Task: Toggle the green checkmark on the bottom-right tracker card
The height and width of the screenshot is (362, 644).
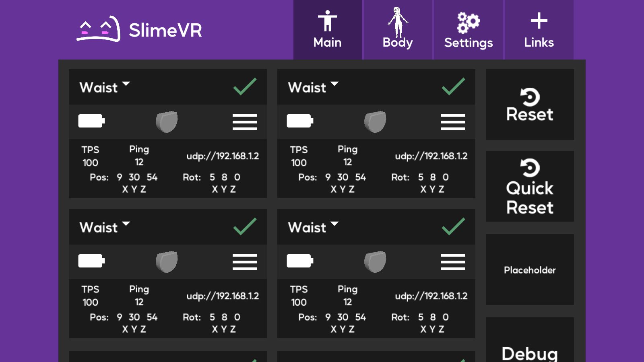Action: (x=453, y=226)
